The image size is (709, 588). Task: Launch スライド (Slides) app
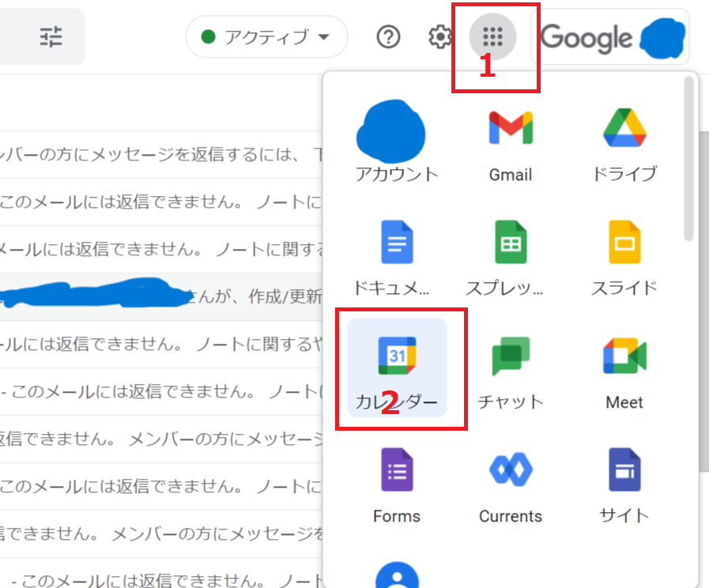pyautogui.click(x=624, y=257)
